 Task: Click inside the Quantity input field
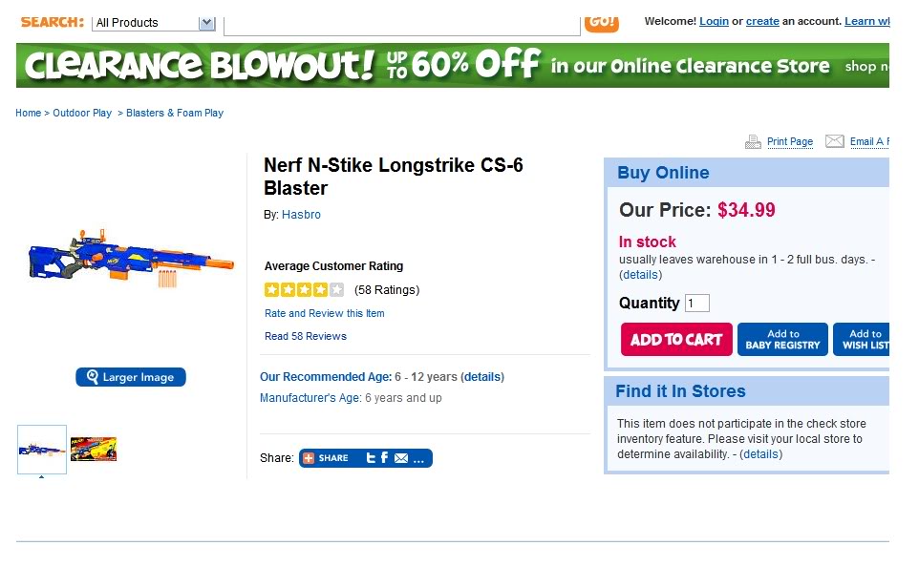coord(696,304)
